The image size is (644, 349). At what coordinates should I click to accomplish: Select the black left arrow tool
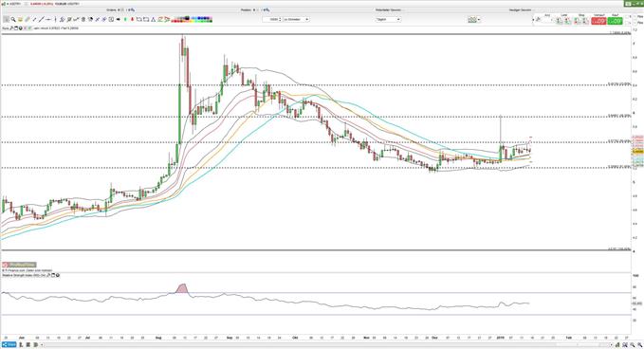pos(119,19)
